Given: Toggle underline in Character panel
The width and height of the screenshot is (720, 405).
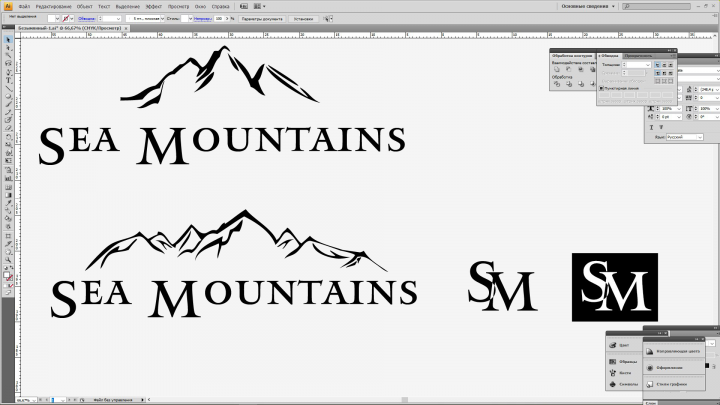Looking at the screenshot, I should [651, 127].
